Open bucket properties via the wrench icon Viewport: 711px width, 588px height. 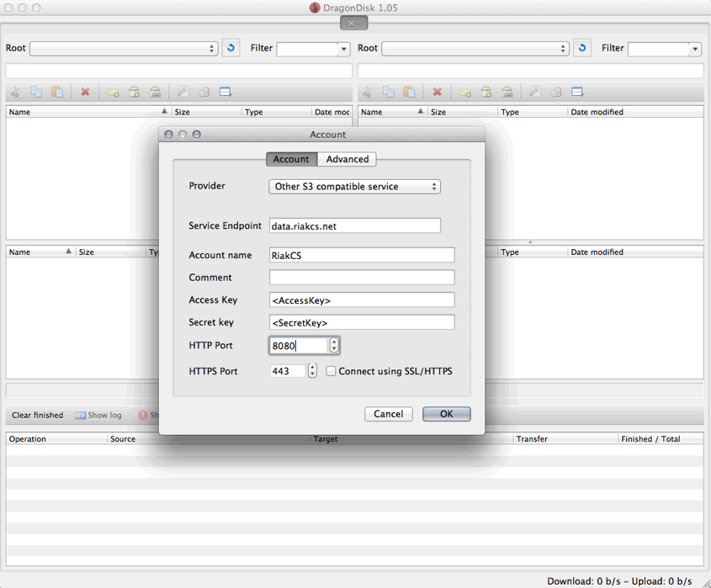[183, 92]
